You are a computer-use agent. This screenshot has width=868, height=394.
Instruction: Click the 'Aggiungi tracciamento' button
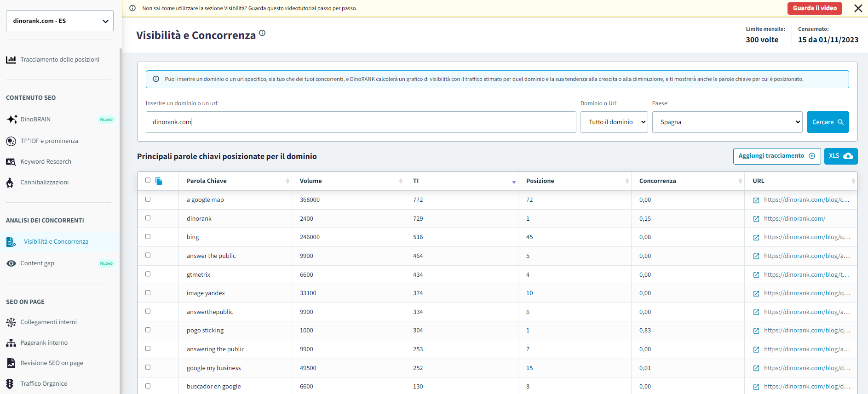coord(776,156)
